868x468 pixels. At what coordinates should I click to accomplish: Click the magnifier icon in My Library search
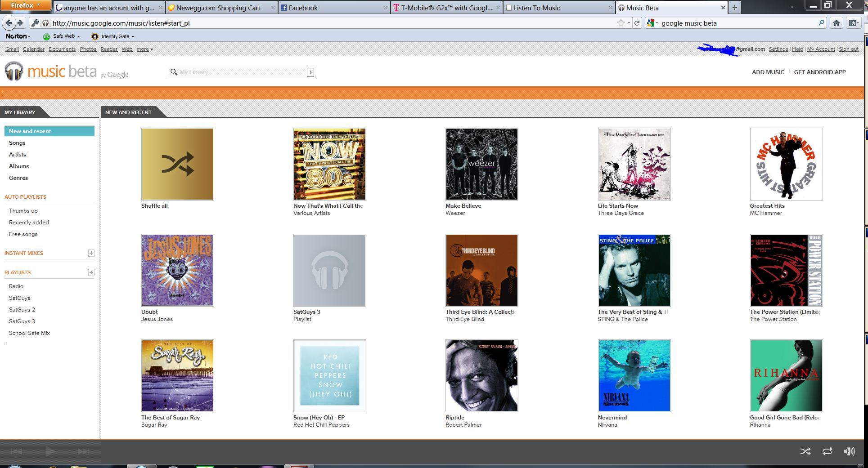coord(174,72)
